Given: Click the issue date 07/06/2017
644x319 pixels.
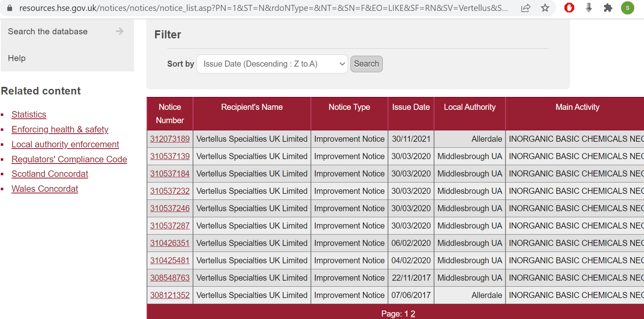Looking at the screenshot, I should 411,295.
